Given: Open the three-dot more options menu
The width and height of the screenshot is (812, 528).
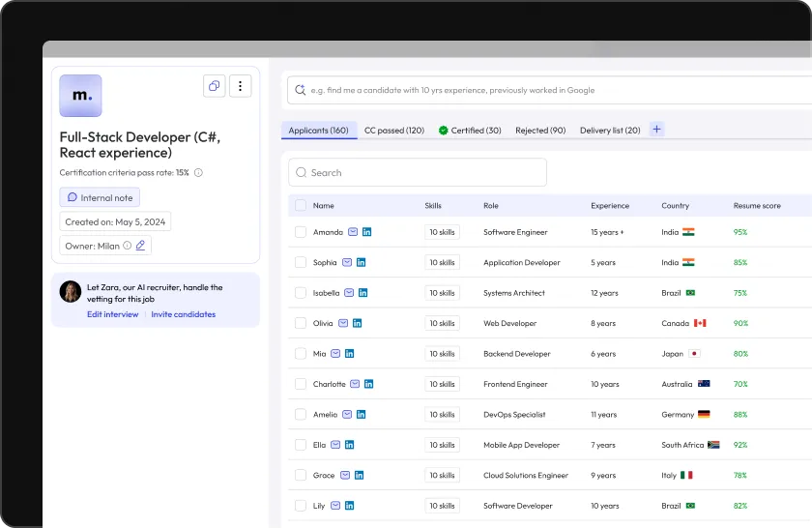Looking at the screenshot, I should pos(240,86).
